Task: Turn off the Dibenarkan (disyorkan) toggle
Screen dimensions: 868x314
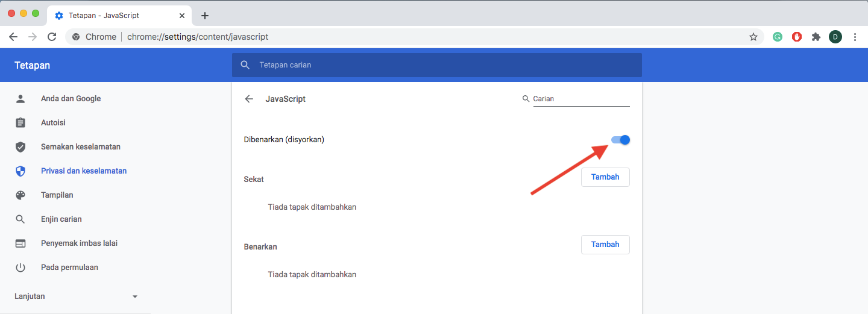Action: tap(620, 140)
